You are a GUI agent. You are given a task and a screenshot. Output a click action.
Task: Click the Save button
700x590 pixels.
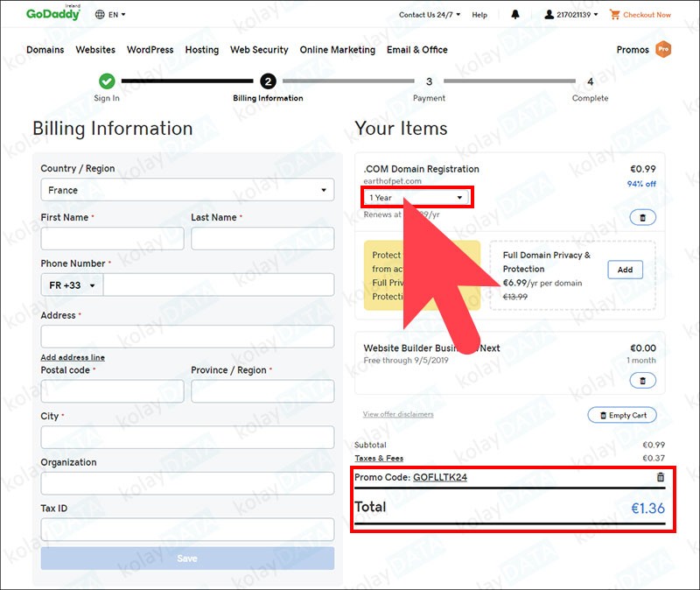click(187, 558)
